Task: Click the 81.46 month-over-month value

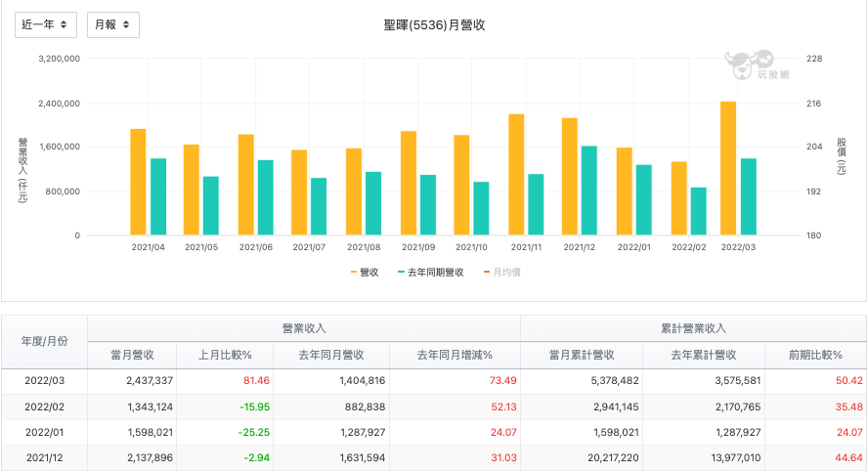Action: point(256,381)
